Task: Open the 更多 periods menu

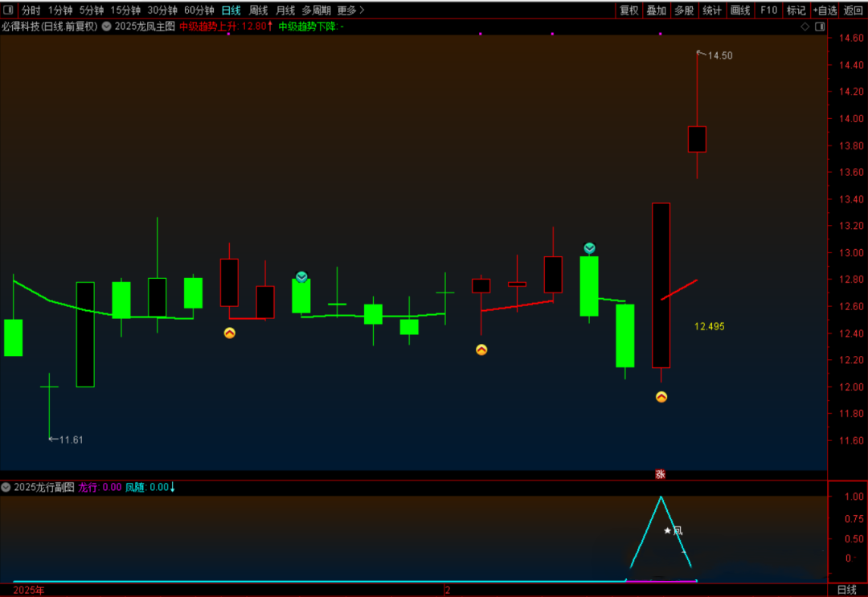Action: (350, 10)
